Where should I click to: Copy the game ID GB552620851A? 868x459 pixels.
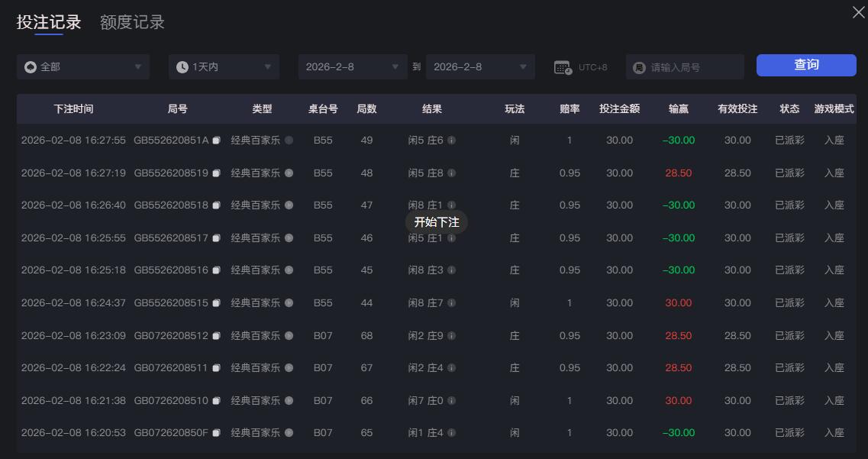[x=217, y=141]
